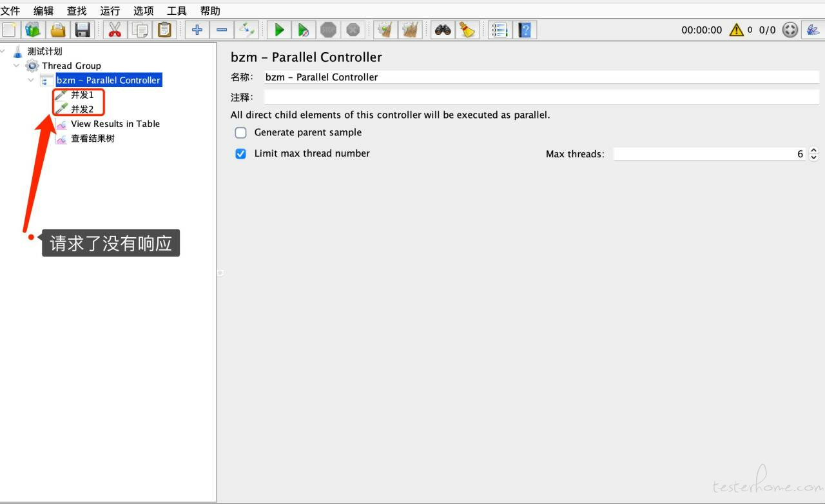Viewport: 825px width, 504px height.
Task: Select Thread Group in the tree
Action: [72, 66]
